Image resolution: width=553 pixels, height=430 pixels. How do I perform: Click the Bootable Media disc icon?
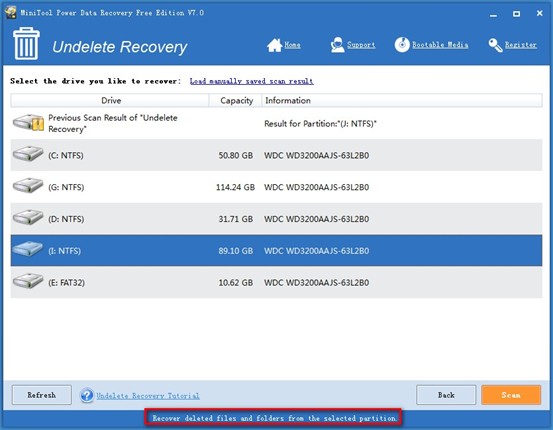click(x=402, y=45)
